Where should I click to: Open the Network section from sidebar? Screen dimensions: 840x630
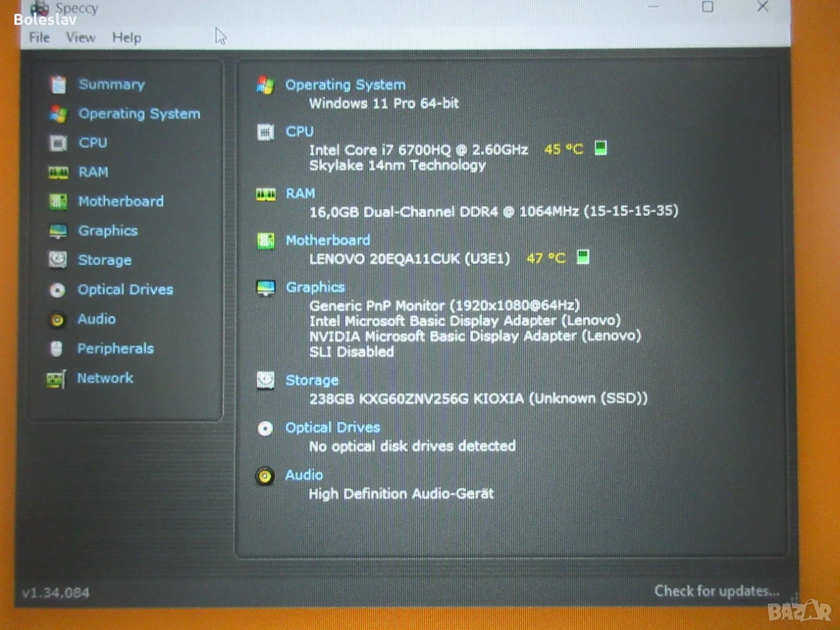tap(105, 378)
